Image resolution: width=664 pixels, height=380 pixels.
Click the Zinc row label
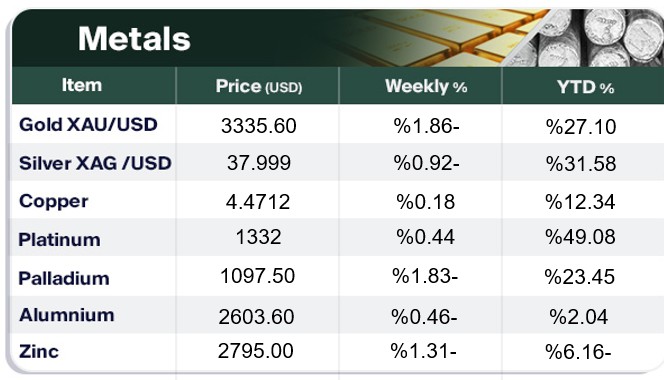point(39,352)
